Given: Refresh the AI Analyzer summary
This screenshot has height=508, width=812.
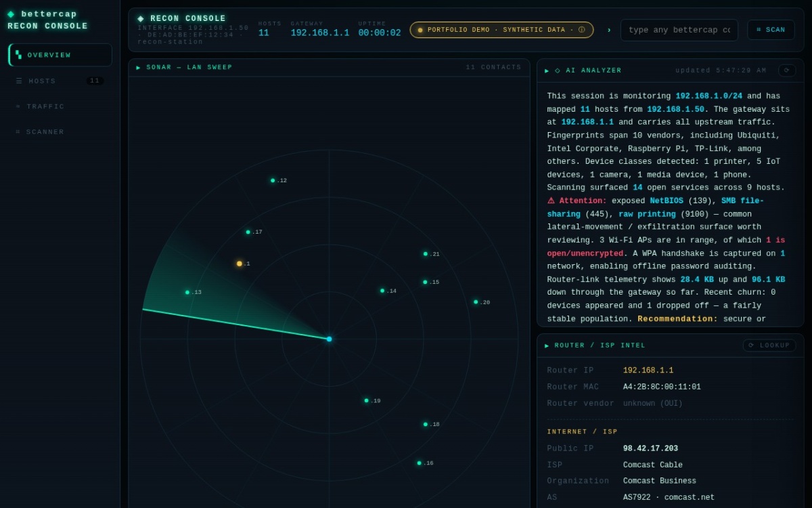Looking at the screenshot, I should click(787, 70).
